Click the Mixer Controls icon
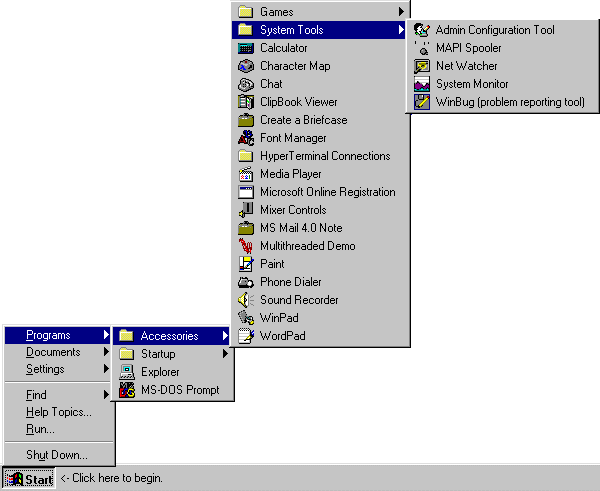The height and width of the screenshot is (491, 600). point(246,210)
